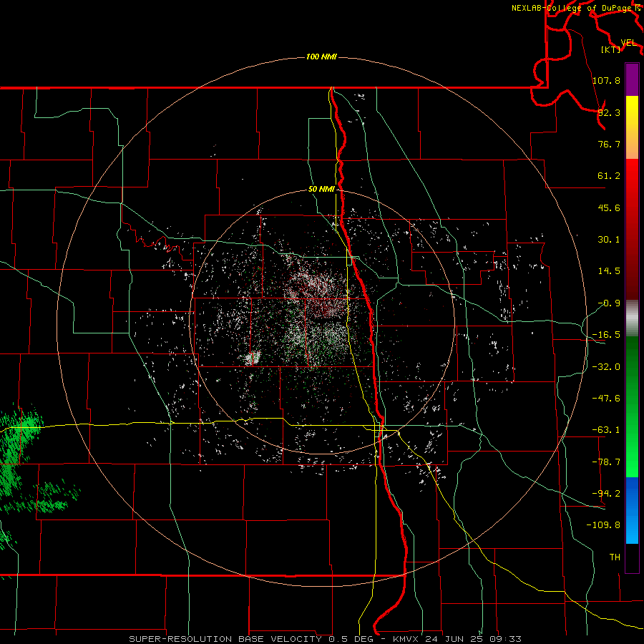
Task: Pick the -47.6 velocity scale label
Action: [606, 399]
